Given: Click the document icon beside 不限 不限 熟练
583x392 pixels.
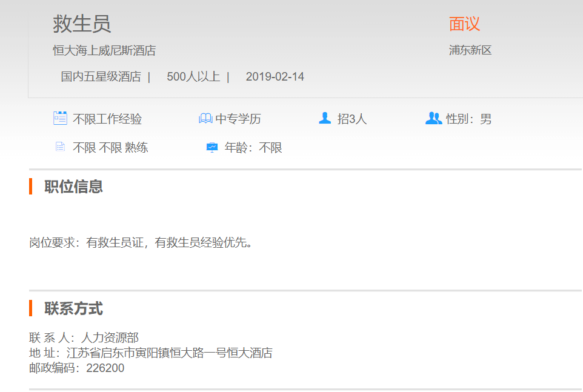Looking at the screenshot, I should [x=60, y=147].
